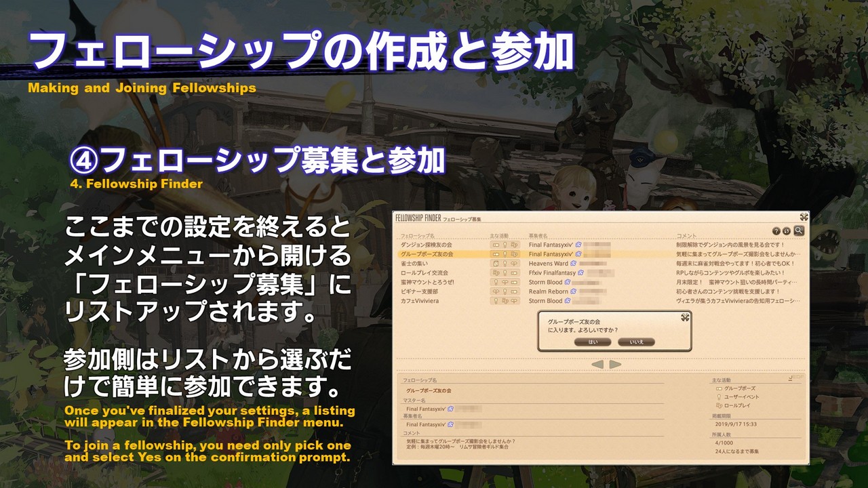The height and width of the screenshot is (488, 868).
Task: Click the magnifying glass search icon
Action: (799, 230)
